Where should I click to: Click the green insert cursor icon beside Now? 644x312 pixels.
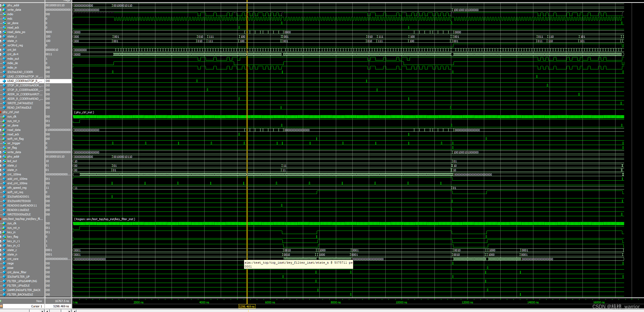(x=1, y=301)
